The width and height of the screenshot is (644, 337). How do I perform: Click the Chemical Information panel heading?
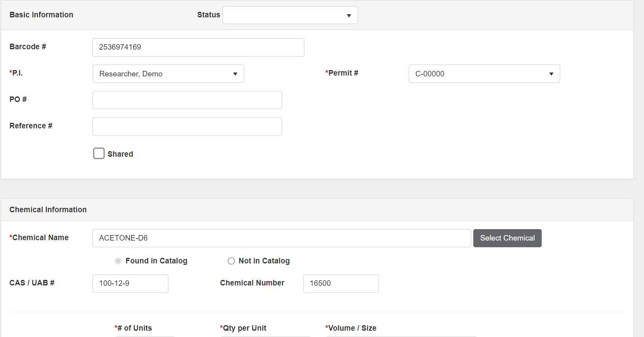pyautogui.click(x=48, y=210)
